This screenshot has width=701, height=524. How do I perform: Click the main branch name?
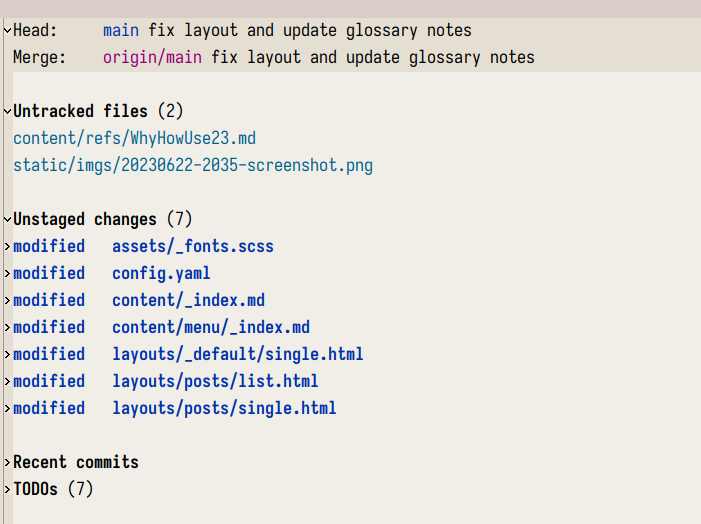tap(121, 30)
